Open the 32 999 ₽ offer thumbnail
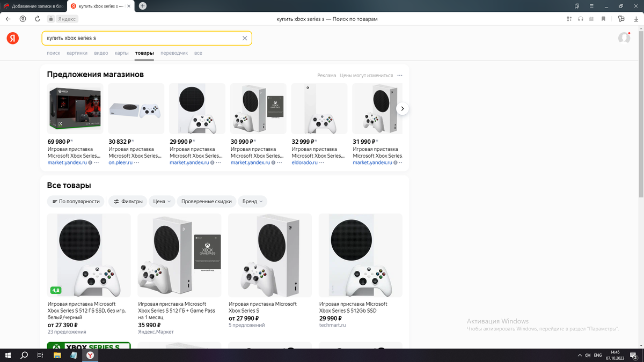 (319, 108)
